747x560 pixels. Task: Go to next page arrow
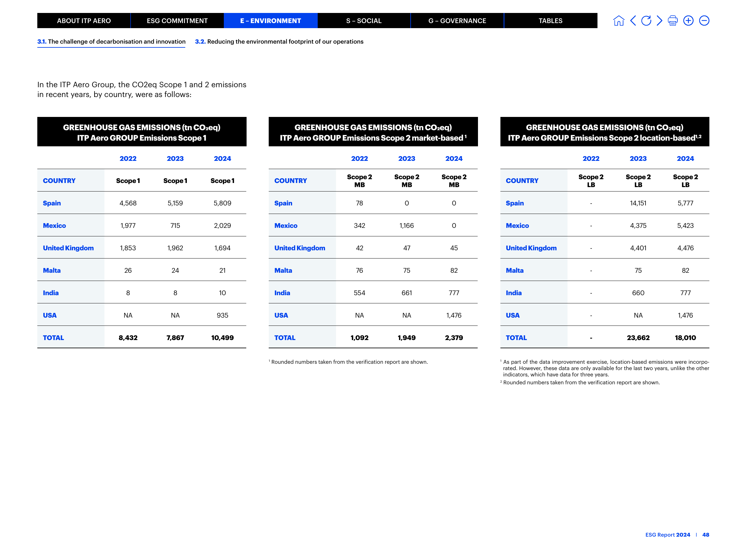tap(659, 21)
